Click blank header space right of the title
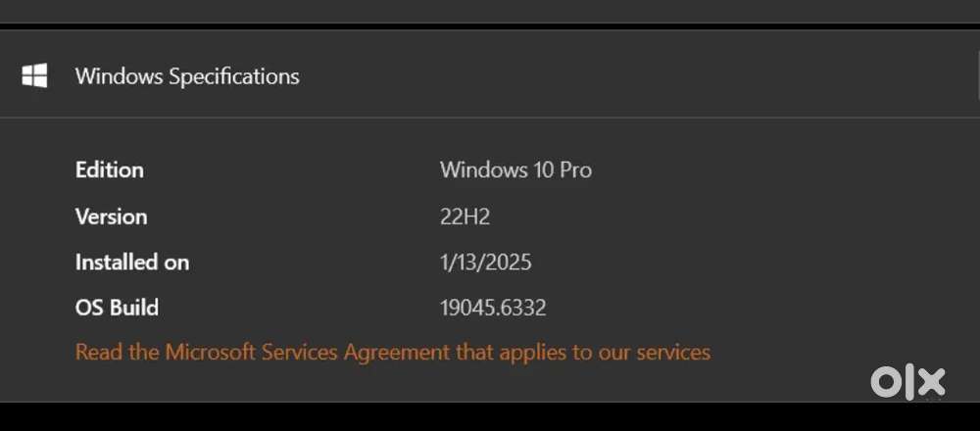980x431 pixels. tap(637, 76)
